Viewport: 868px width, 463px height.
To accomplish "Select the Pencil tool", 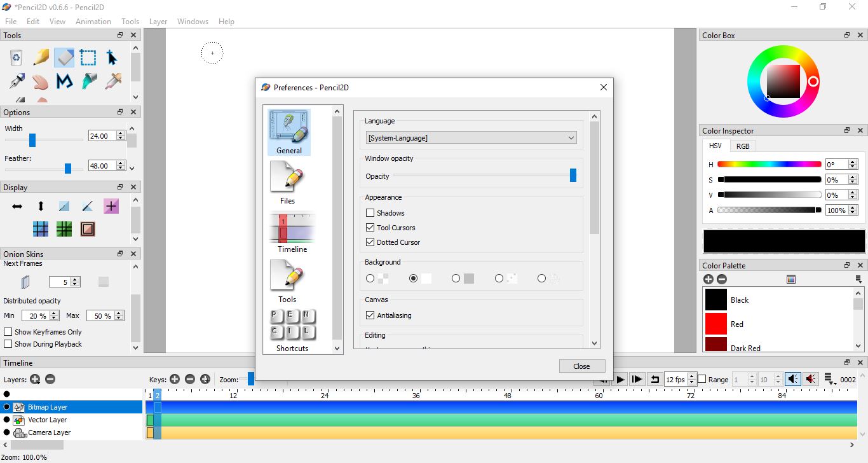I will pos(41,58).
